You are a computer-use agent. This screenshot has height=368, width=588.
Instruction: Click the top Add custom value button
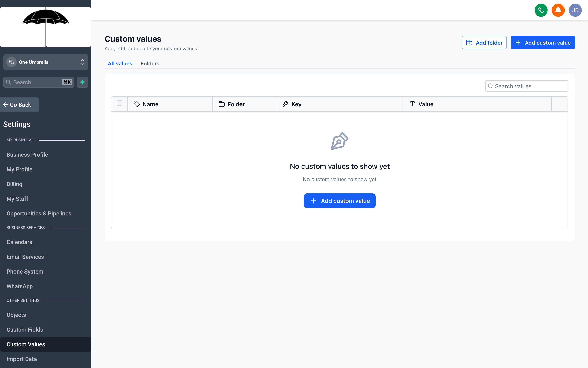[542, 43]
